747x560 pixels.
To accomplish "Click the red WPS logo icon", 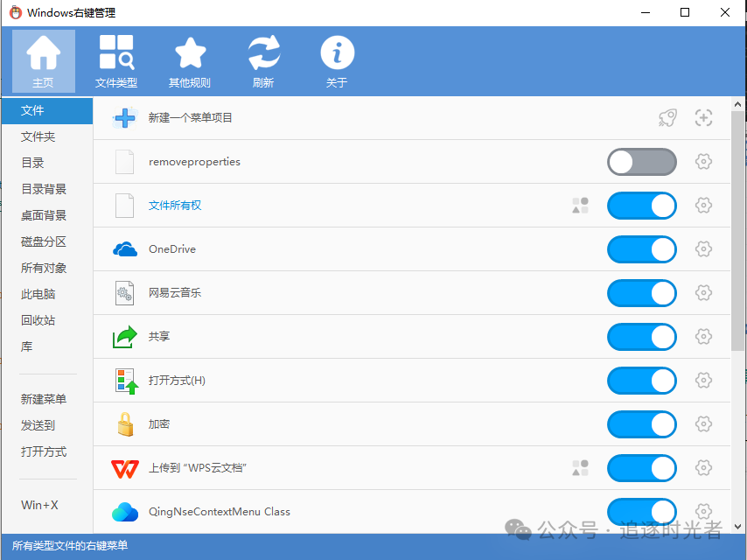I will coord(125,469).
